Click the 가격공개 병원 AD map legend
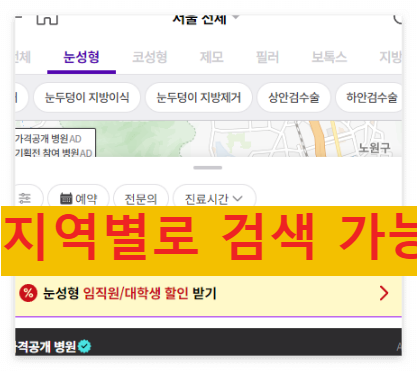 [x=48, y=139]
